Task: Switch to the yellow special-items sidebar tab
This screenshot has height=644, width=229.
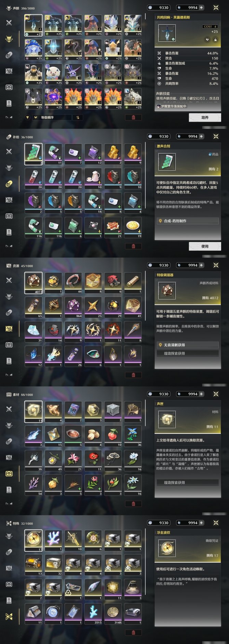Action: pyautogui.click(x=9, y=616)
